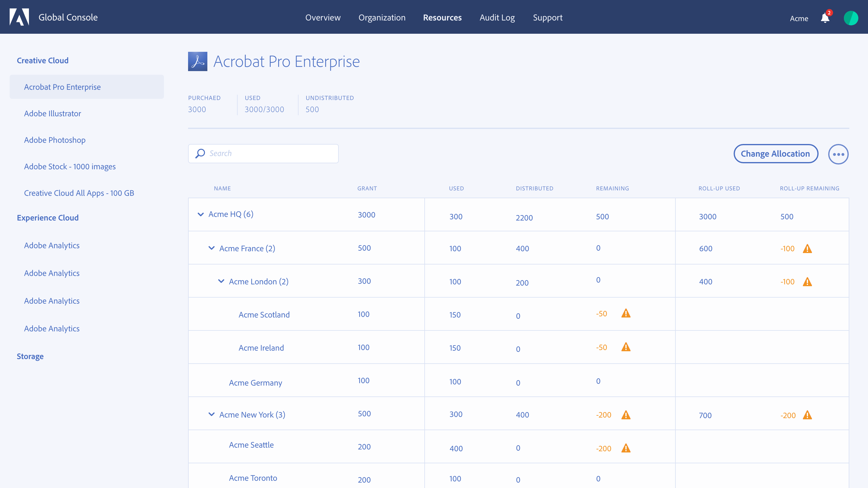Click warning icon in Acme Ireland row

[626, 347]
